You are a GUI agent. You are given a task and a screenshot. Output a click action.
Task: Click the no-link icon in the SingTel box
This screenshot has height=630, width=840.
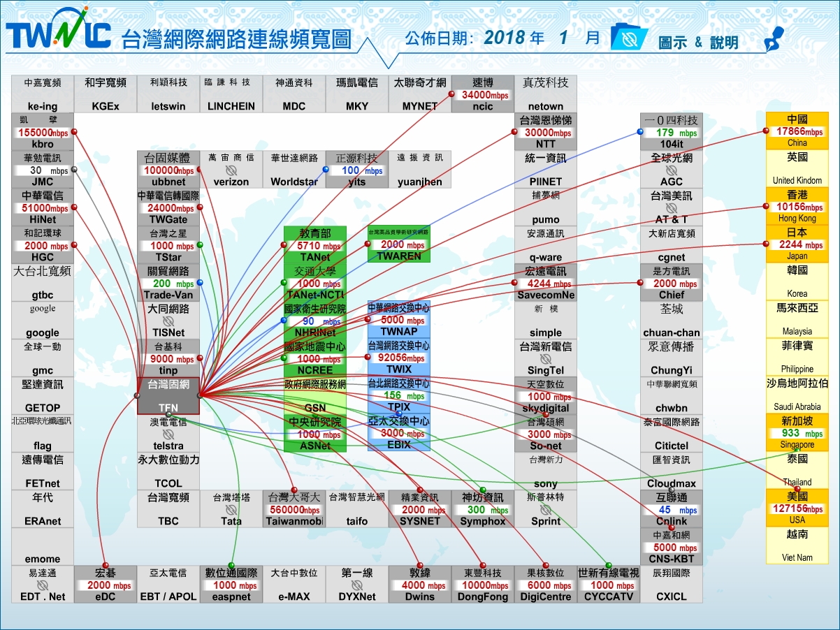pos(546,359)
